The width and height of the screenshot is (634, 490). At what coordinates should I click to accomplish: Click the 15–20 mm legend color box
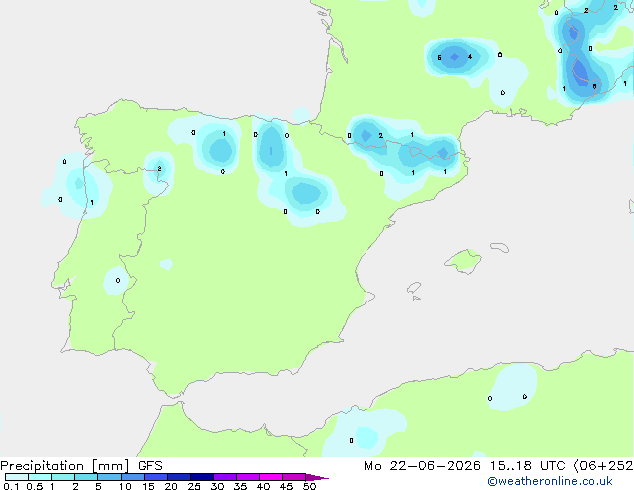pyautogui.click(x=156, y=477)
